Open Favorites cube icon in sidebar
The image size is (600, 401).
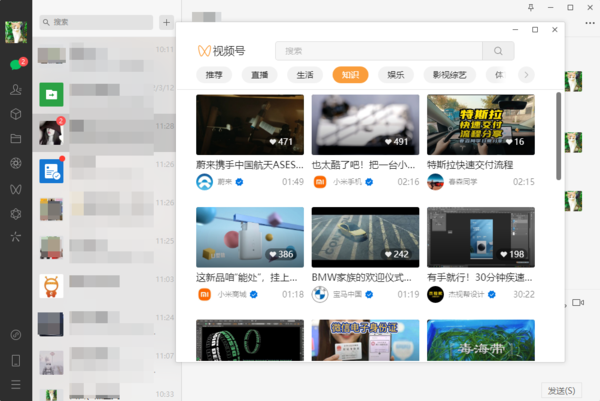[15, 113]
